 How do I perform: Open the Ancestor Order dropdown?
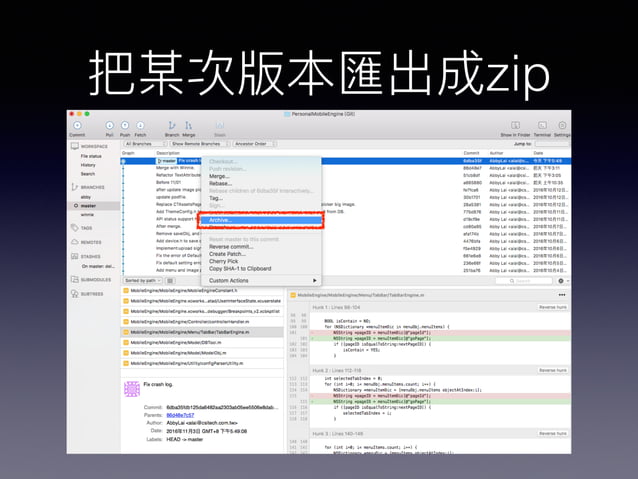click(254, 144)
